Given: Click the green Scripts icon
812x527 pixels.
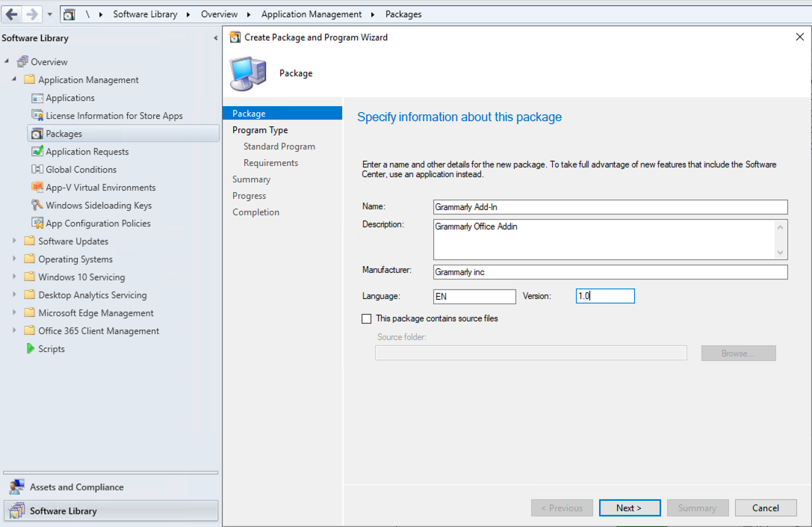Looking at the screenshot, I should 30,349.
